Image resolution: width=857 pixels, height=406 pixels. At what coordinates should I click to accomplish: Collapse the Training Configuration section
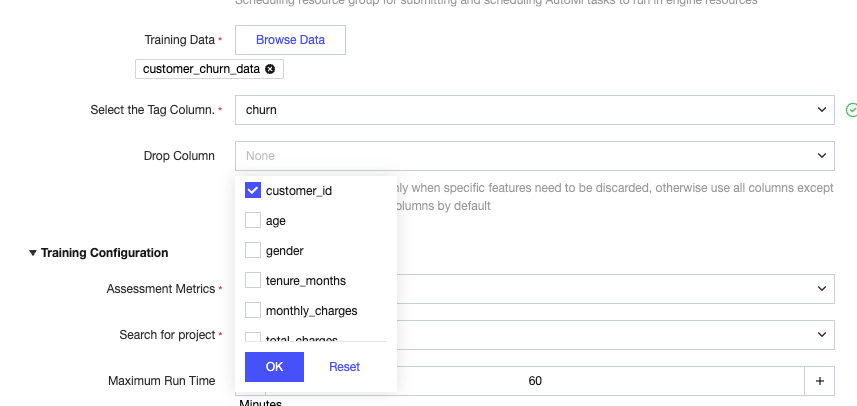(33, 253)
